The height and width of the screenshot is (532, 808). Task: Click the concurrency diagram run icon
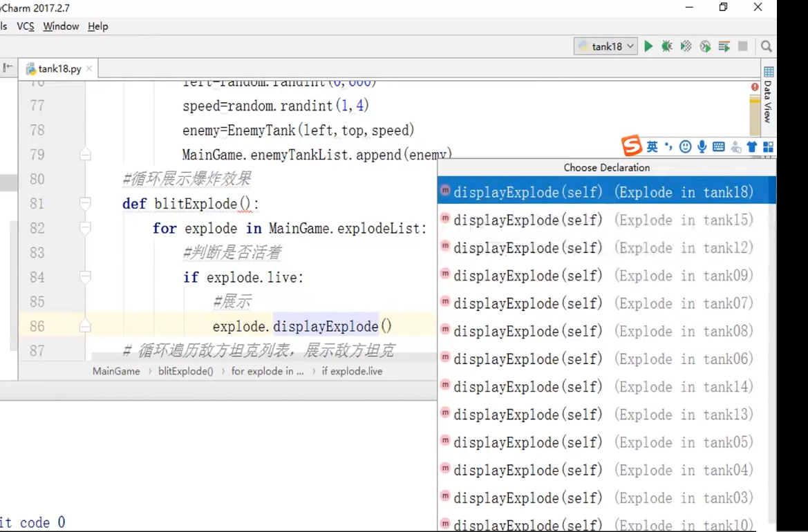(724, 46)
